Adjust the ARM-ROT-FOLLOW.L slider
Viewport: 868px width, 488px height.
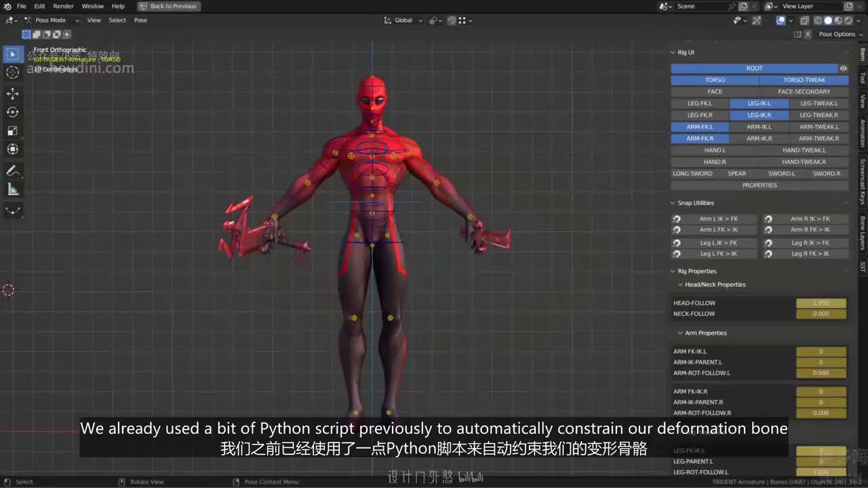(x=821, y=373)
